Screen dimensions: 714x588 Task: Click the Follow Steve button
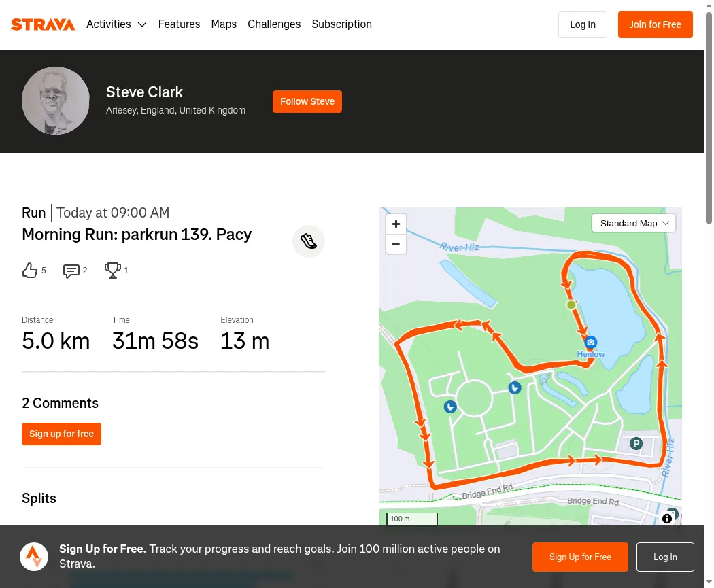307,101
